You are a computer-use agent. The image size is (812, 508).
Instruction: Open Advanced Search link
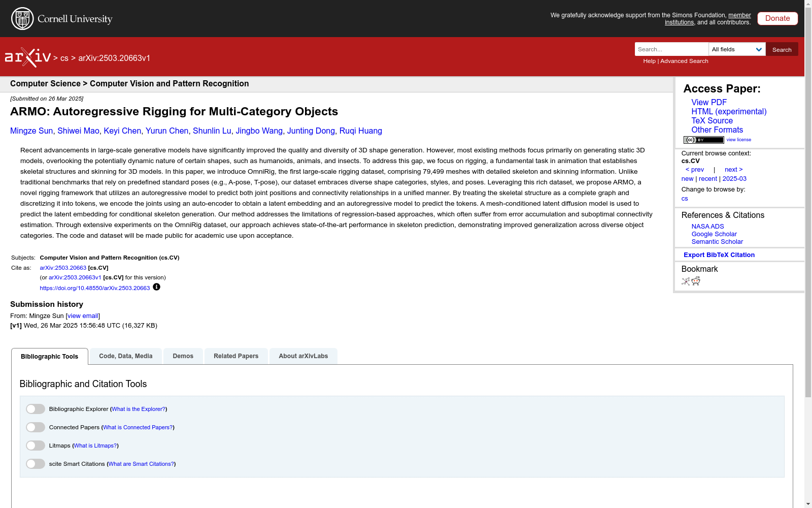click(684, 61)
